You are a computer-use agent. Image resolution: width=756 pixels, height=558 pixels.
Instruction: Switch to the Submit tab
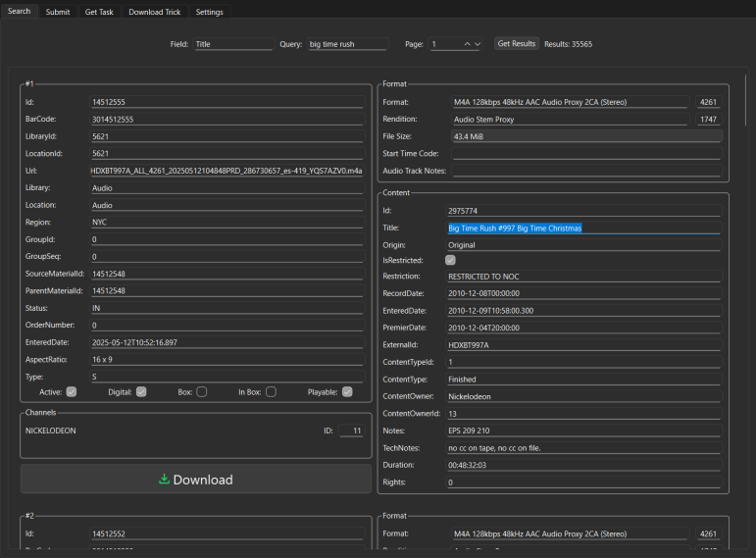point(58,12)
